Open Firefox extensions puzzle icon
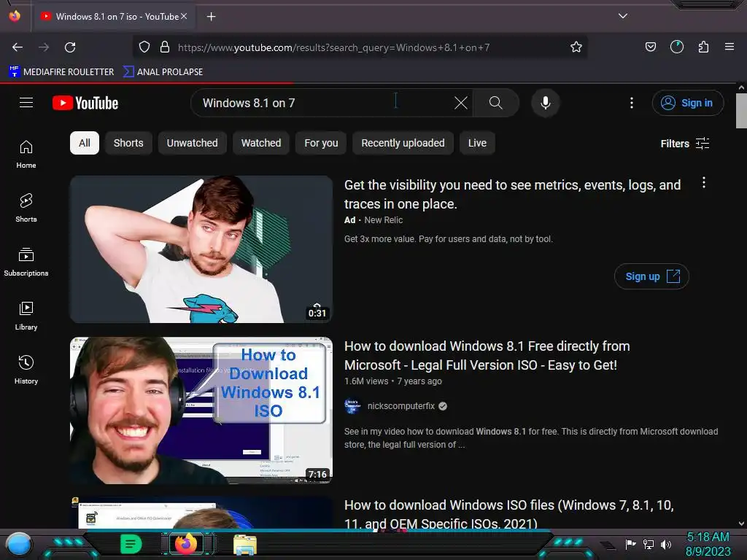The width and height of the screenshot is (747, 560). 703,47
